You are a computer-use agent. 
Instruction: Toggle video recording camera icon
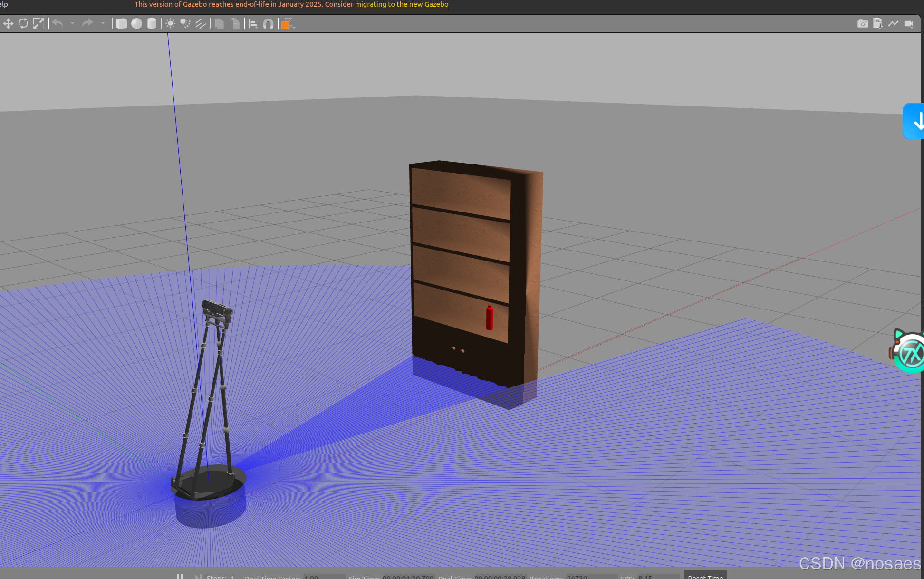(908, 24)
